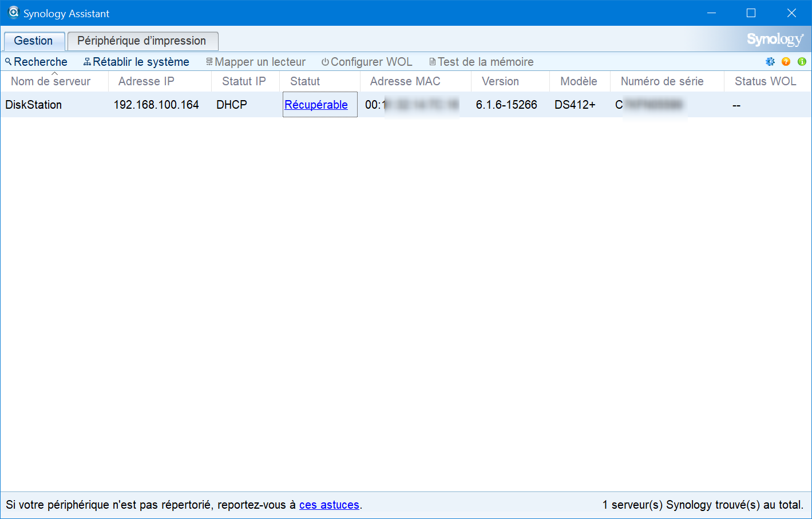Maximize the Synology Assistant window
The height and width of the screenshot is (519, 812).
point(751,13)
